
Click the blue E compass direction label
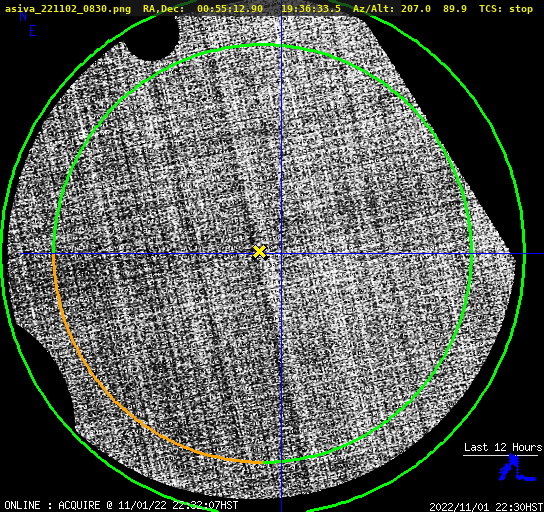point(33,31)
